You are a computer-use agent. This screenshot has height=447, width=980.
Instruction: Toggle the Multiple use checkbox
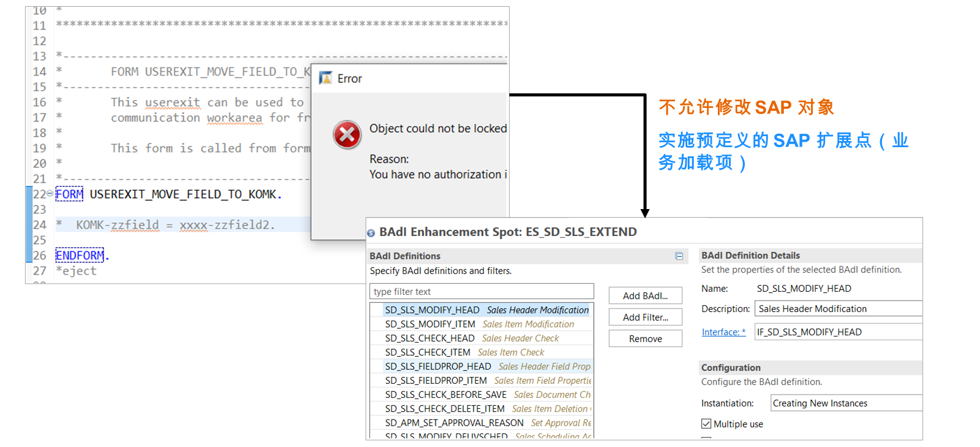706,424
